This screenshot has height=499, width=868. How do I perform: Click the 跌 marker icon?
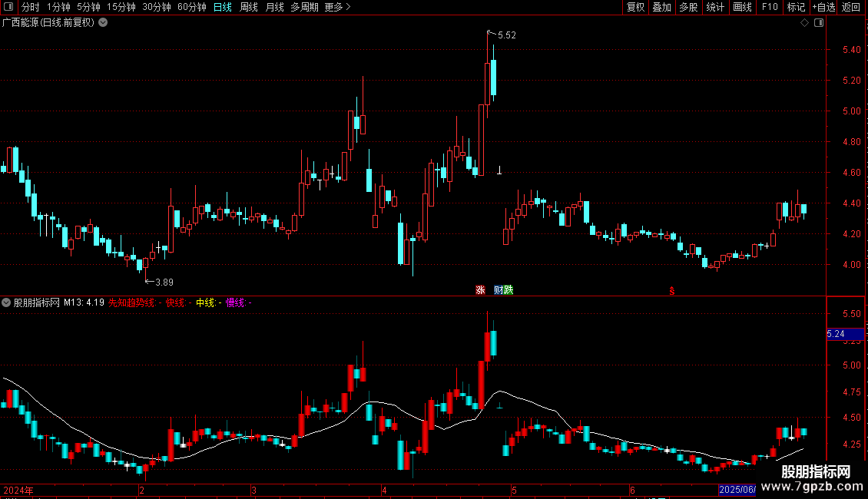point(509,290)
